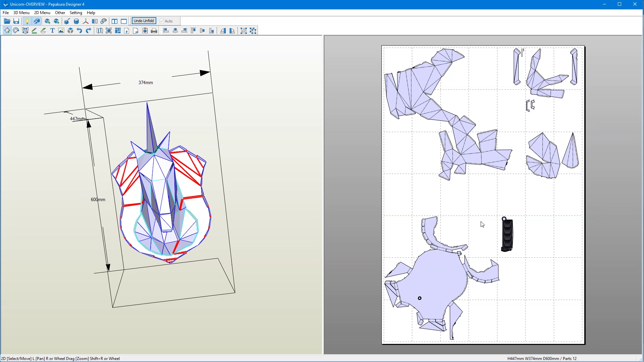This screenshot has width=644, height=362.
Task: Switch to split two-pane window layout
Action: (114, 21)
